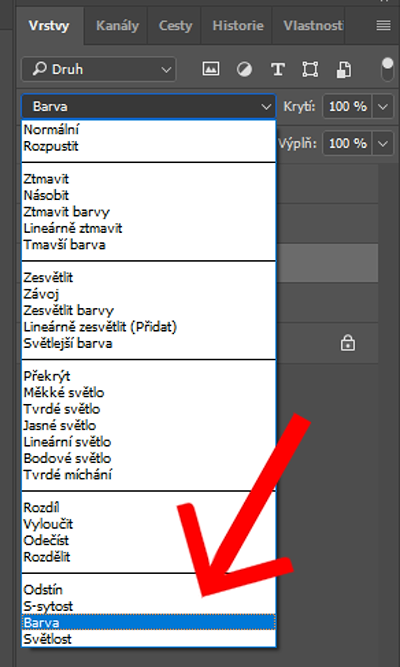Open the Druh filter type dropdown
The height and width of the screenshot is (667, 400).
(x=98, y=69)
